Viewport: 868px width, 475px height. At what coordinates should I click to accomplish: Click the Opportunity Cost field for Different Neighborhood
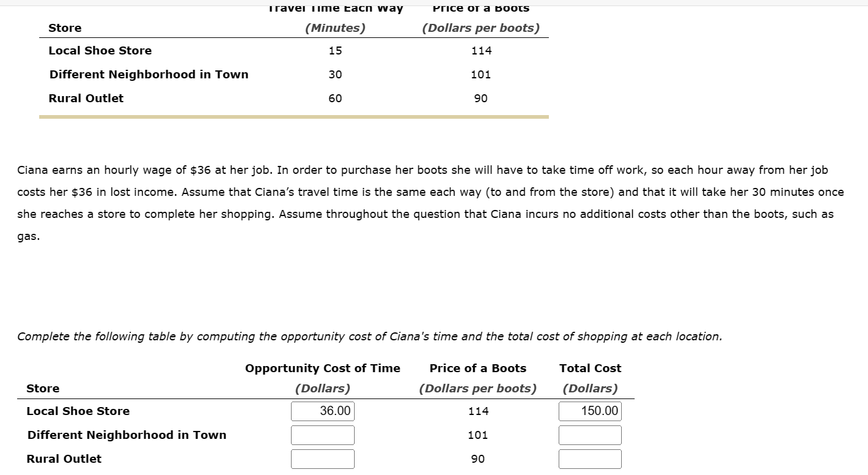pos(323,435)
